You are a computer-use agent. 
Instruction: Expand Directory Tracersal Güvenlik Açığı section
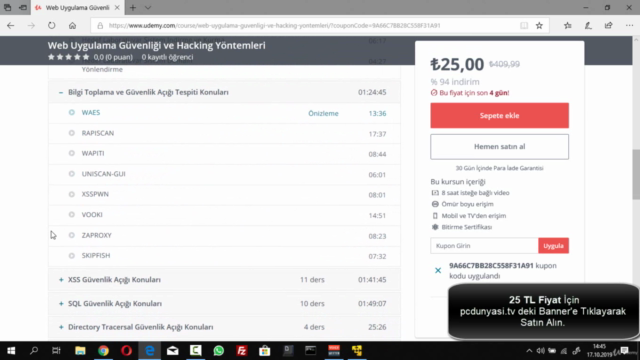pos(61,327)
